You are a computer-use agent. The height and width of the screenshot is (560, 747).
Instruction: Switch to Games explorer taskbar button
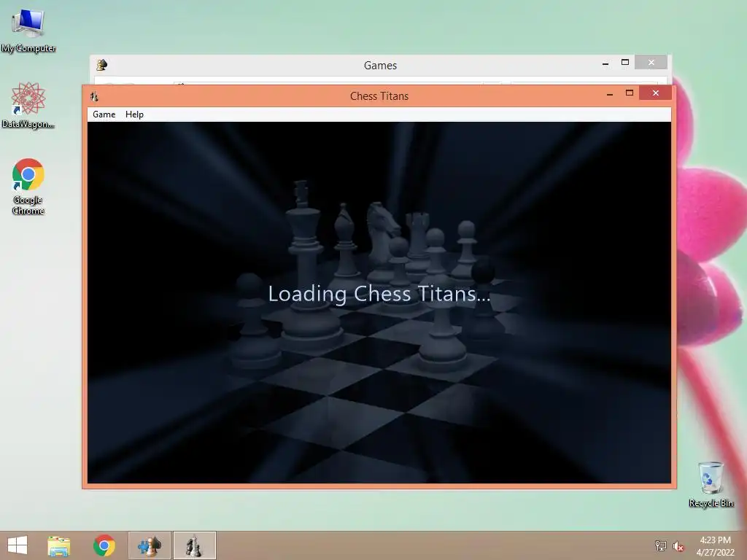click(x=150, y=545)
